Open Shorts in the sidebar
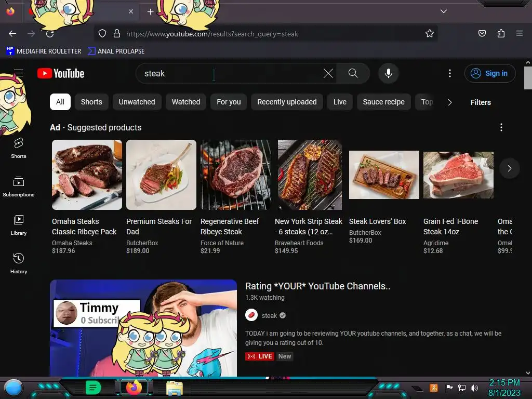This screenshot has height=399, width=532. (x=19, y=148)
